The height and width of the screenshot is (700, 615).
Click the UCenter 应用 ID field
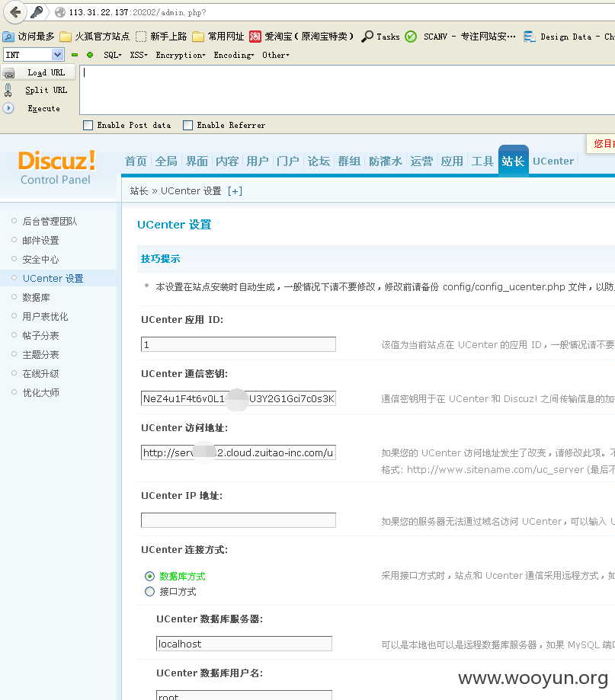click(x=239, y=344)
